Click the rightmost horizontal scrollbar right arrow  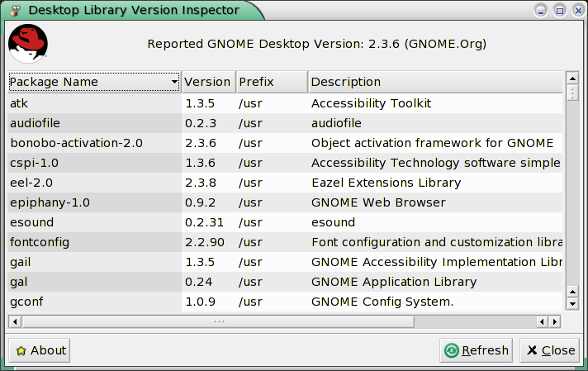pos(555,321)
